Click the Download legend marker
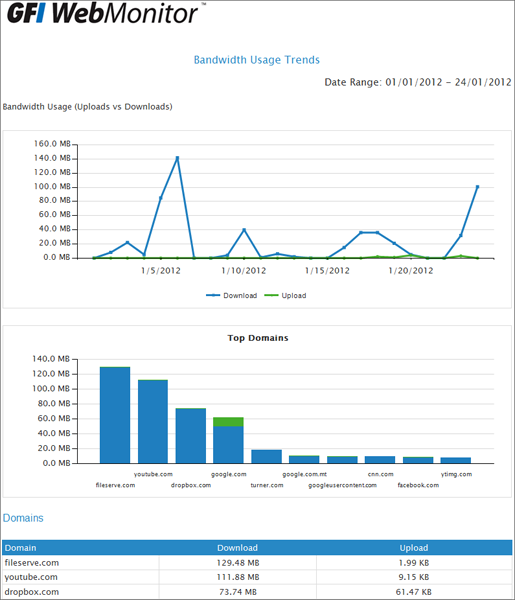515x600 pixels. coord(213,295)
